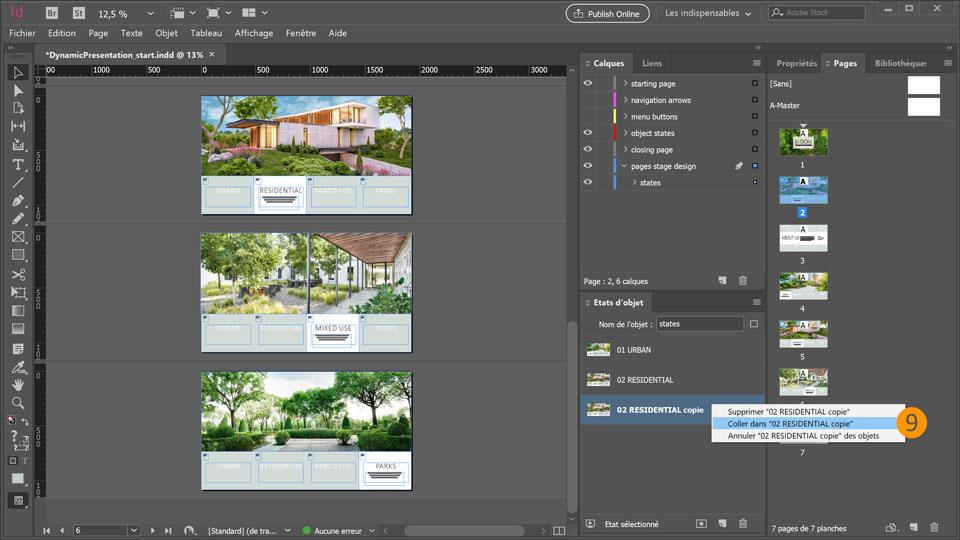Open Adobe Bridge via Br icon
The width and height of the screenshot is (960, 540).
click(52, 13)
